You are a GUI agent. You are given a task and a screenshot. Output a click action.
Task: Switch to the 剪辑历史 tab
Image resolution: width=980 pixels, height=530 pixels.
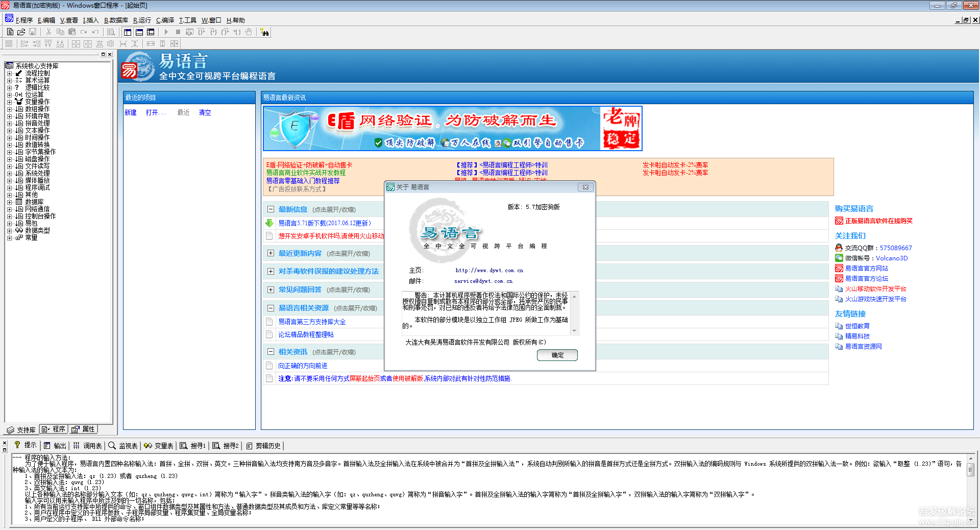click(263, 446)
